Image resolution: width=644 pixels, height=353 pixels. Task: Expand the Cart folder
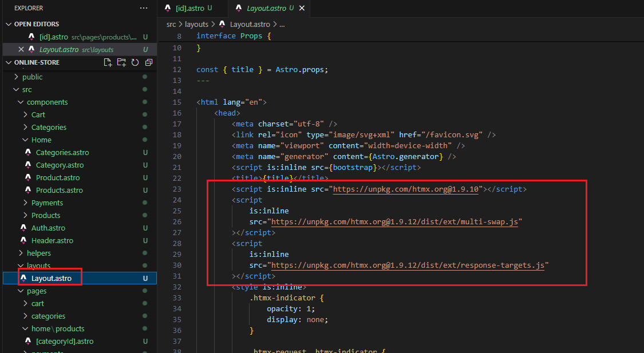(x=25, y=114)
